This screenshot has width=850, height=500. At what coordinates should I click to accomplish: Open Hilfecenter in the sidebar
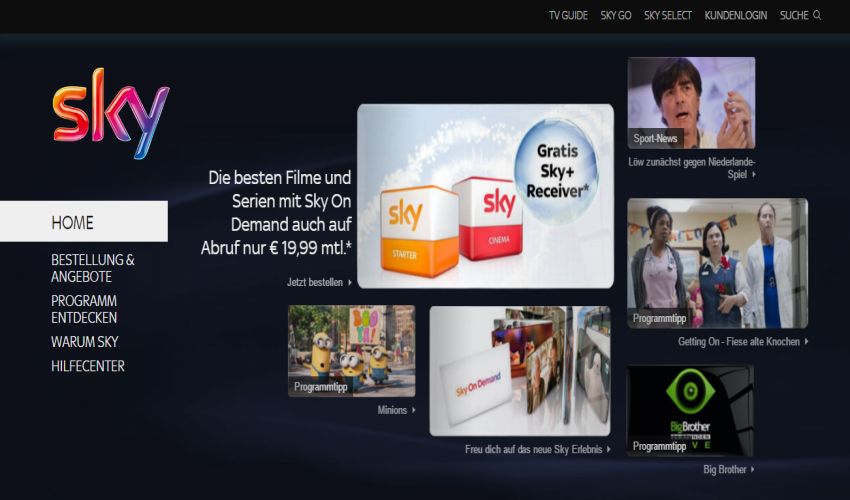[x=88, y=366]
